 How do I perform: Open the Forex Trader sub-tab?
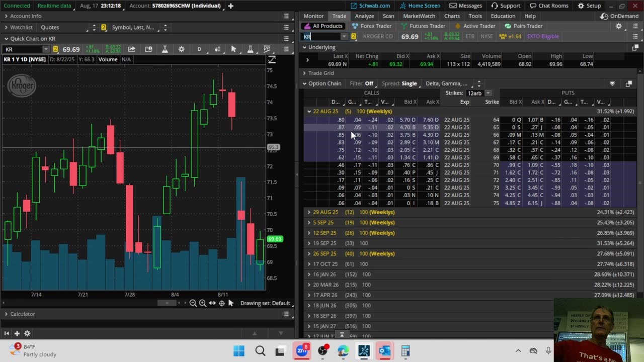pyautogui.click(x=372, y=26)
